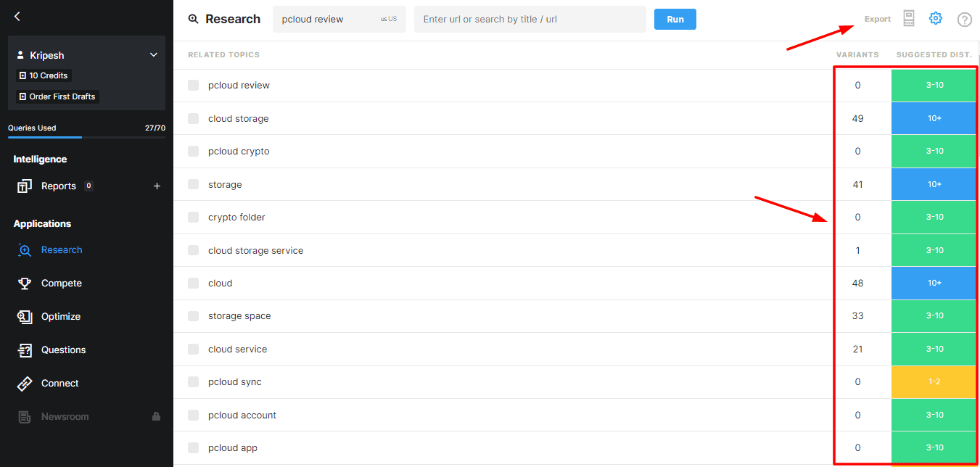
Task: Open the US language selector
Action: click(389, 20)
